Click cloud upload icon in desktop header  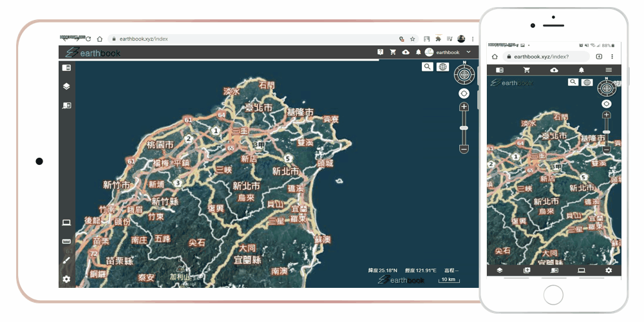[x=406, y=52]
